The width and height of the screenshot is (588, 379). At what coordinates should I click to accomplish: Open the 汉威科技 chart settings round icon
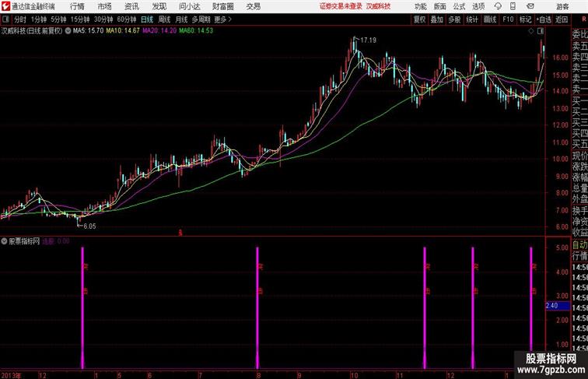(68, 31)
